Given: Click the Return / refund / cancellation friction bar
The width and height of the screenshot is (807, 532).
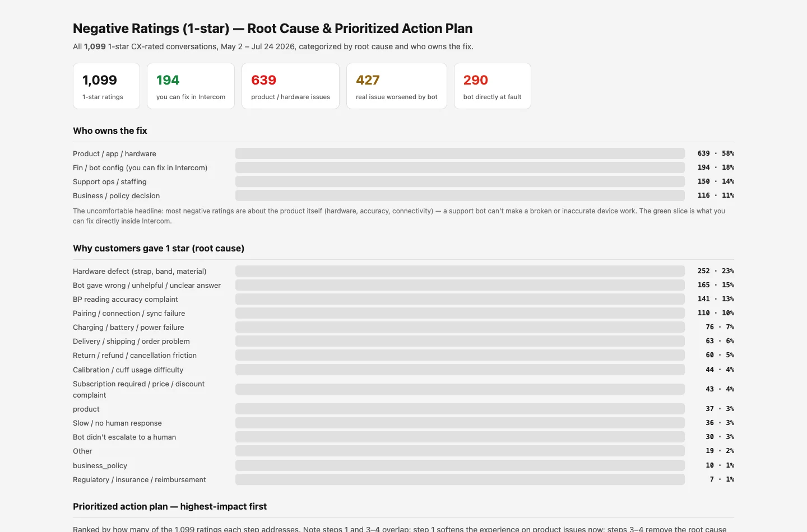Looking at the screenshot, I should click(x=460, y=355).
